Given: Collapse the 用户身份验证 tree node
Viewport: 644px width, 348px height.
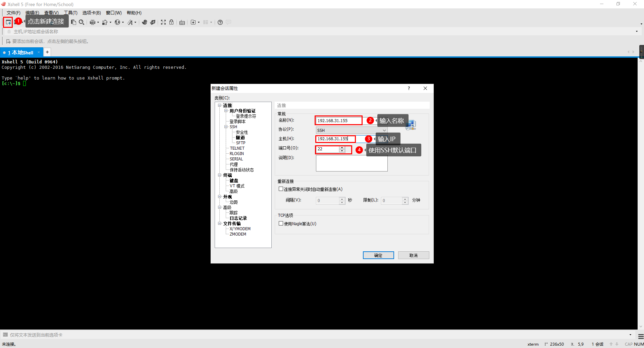Looking at the screenshot, I should pyautogui.click(x=226, y=111).
